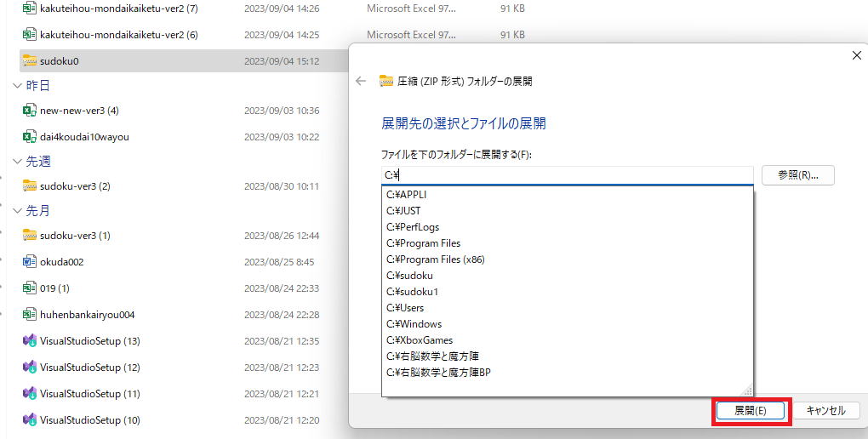
Task: Choose C:¥APPLI from the suggestion list
Action: point(568,195)
